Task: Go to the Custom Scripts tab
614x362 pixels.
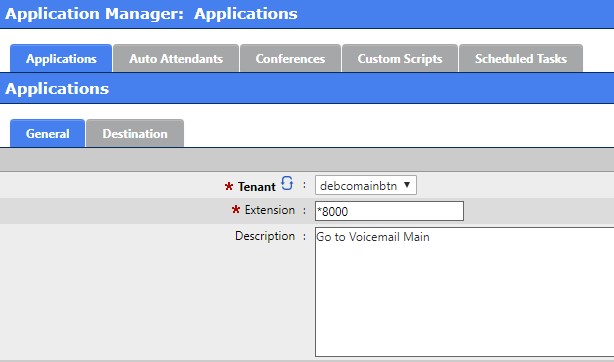Action: (x=400, y=58)
